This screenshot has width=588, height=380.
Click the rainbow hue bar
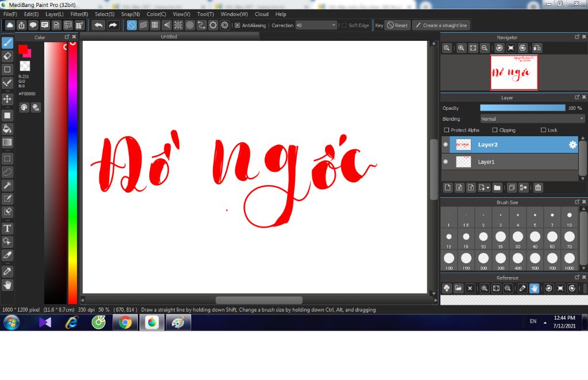pyautogui.click(x=72, y=172)
